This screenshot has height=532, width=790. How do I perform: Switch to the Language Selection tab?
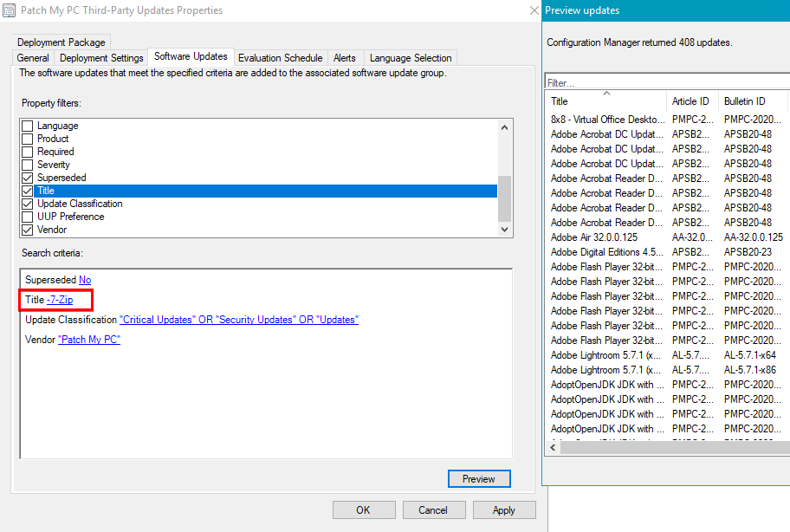(411, 58)
